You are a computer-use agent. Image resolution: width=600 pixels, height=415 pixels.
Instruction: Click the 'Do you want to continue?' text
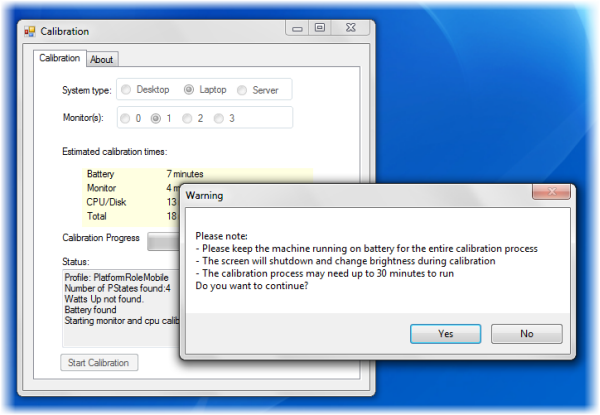tap(252, 286)
